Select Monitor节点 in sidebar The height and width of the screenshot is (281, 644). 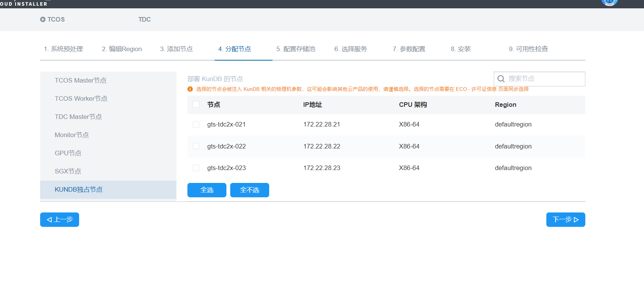[x=108, y=135]
